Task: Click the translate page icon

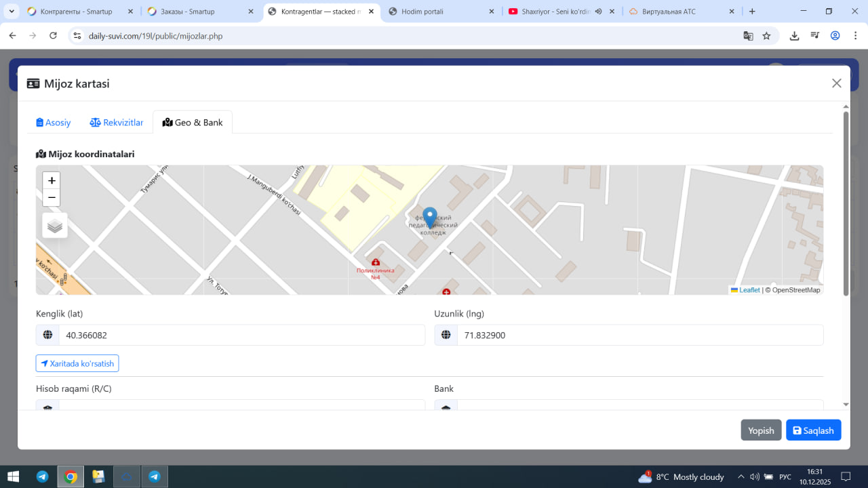Action: 748,36
